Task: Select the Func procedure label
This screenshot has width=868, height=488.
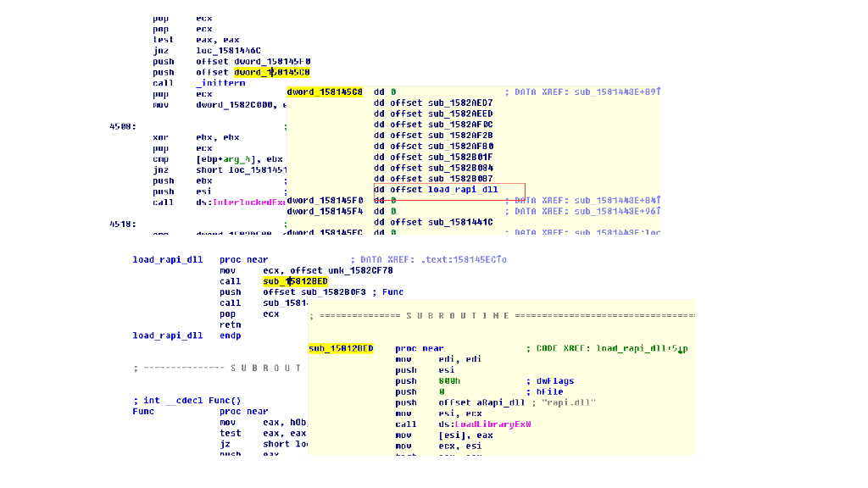Action: pyautogui.click(x=142, y=411)
